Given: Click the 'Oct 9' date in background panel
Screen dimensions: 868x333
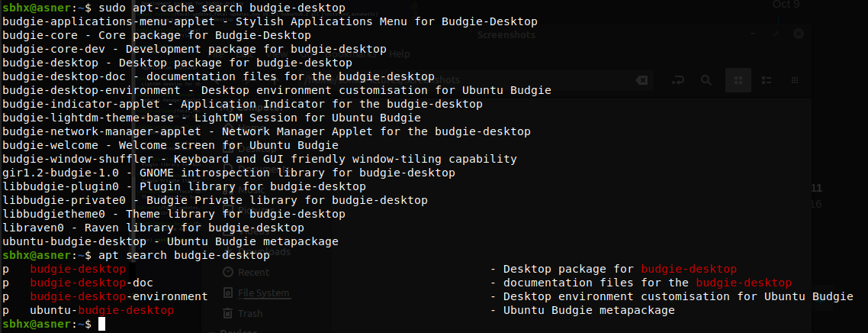Looking at the screenshot, I should [788, 5].
